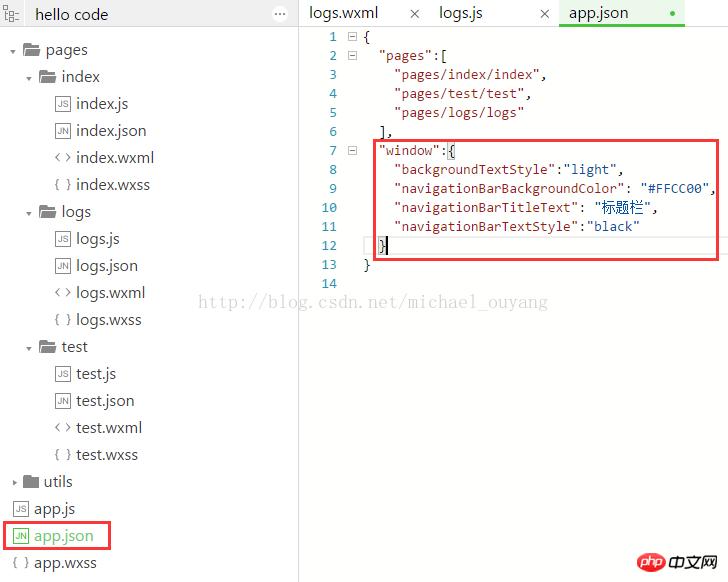The width and height of the screenshot is (728, 582).
Task: Fold the window object at line 7
Action: [x=352, y=151]
